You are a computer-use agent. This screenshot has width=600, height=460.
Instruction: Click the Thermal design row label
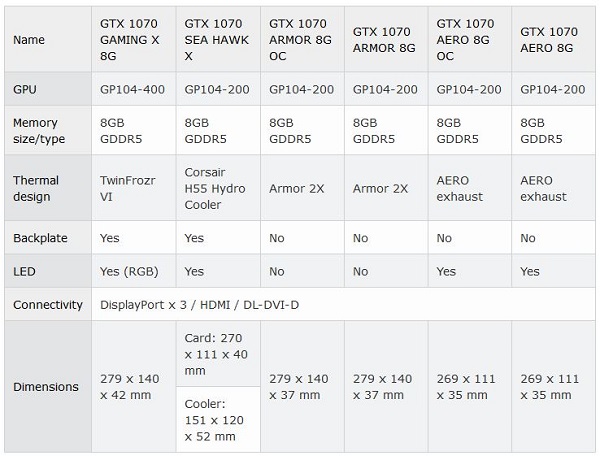[x=36, y=188]
